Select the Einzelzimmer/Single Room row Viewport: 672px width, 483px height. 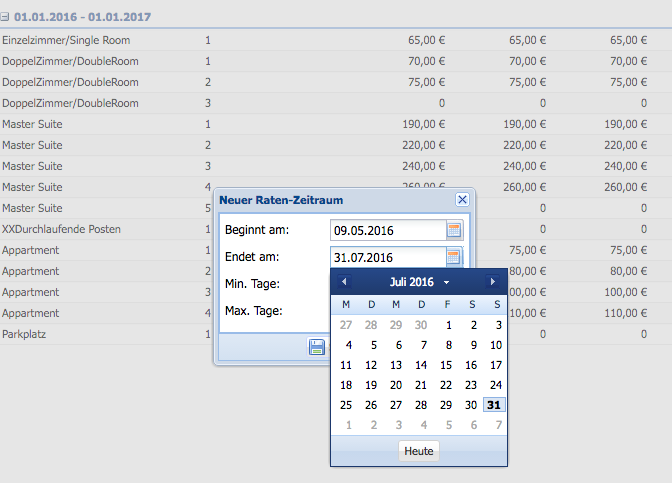[x=66, y=40]
